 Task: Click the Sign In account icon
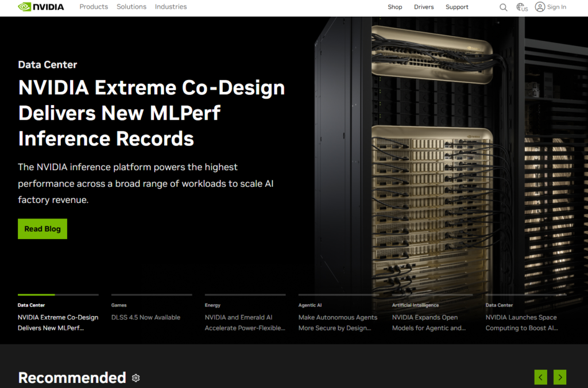(x=540, y=7)
